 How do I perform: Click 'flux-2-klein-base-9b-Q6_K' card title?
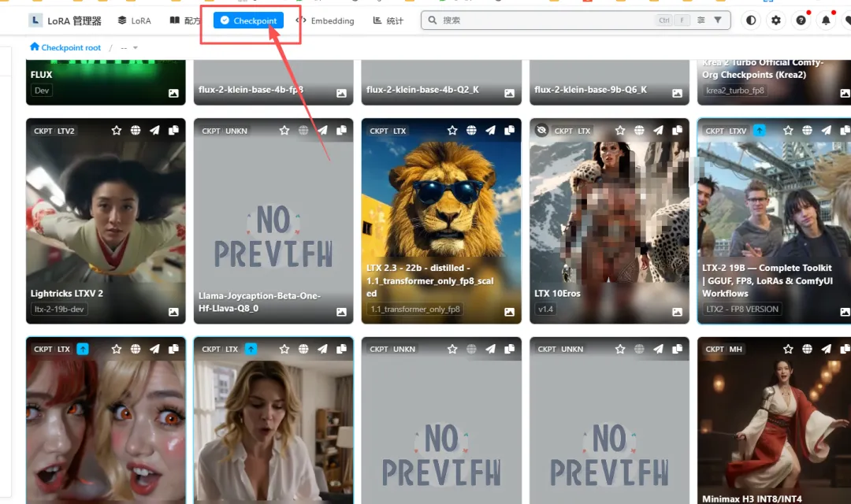tap(590, 90)
